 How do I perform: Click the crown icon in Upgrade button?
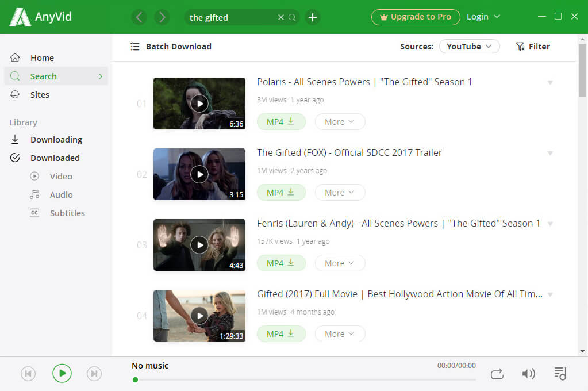pyautogui.click(x=383, y=17)
